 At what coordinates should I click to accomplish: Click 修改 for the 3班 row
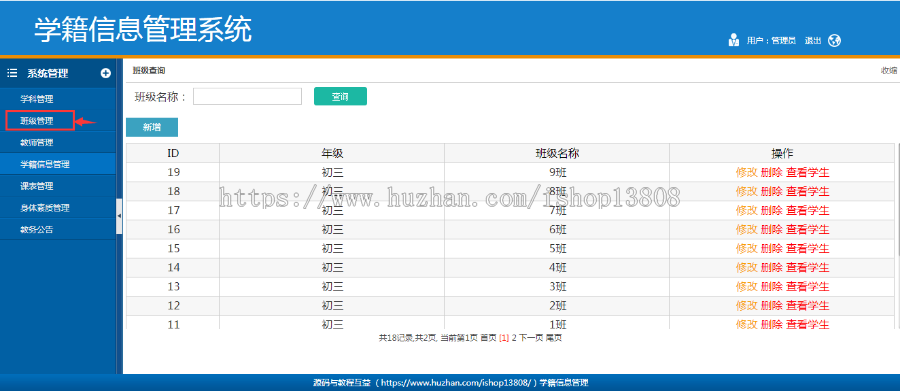click(x=746, y=287)
